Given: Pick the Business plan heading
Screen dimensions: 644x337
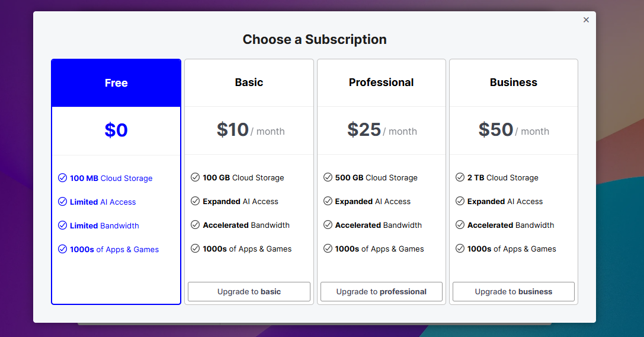Looking at the screenshot, I should click(513, 82).
